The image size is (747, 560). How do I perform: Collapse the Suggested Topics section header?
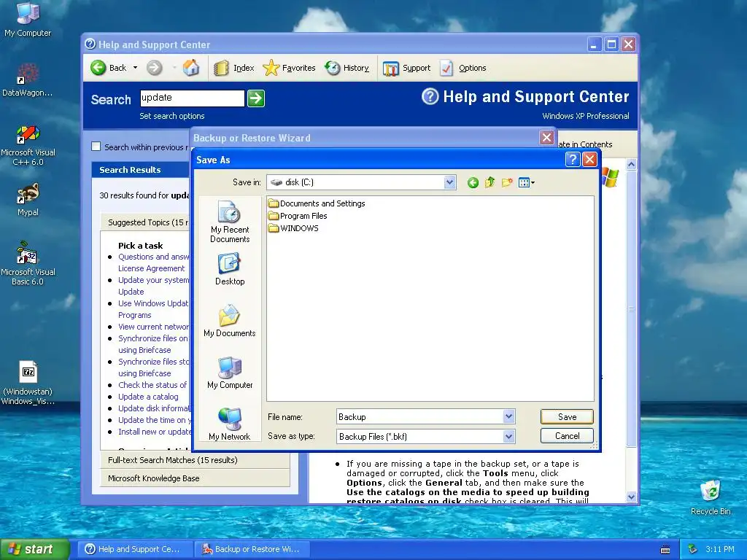pyautogui.click(x=145, y=222)
